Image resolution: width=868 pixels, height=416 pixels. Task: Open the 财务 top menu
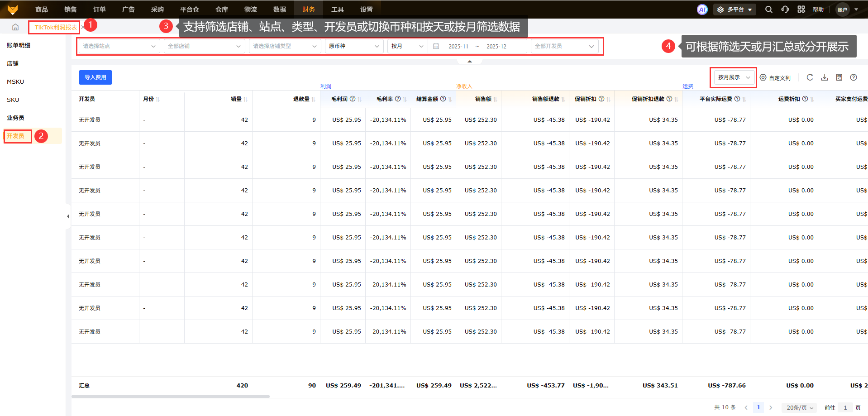pos(308,10)
